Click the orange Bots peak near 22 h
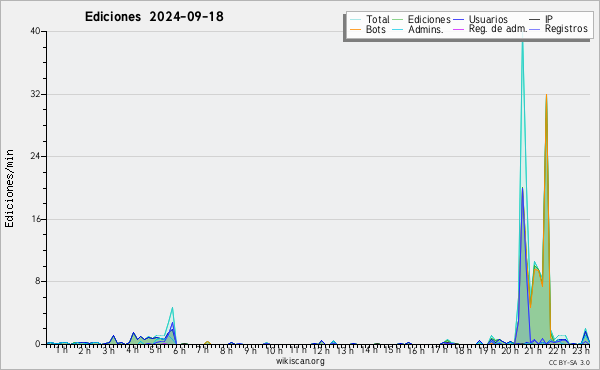600x370 pixels. click(x=546, y=96)
